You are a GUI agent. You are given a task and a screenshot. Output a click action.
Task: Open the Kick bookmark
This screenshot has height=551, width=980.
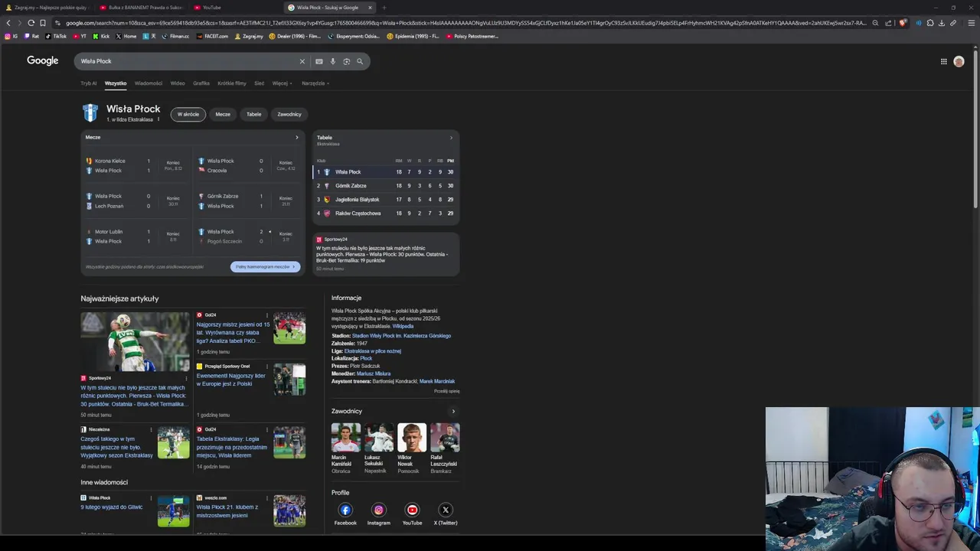[101, 36]
